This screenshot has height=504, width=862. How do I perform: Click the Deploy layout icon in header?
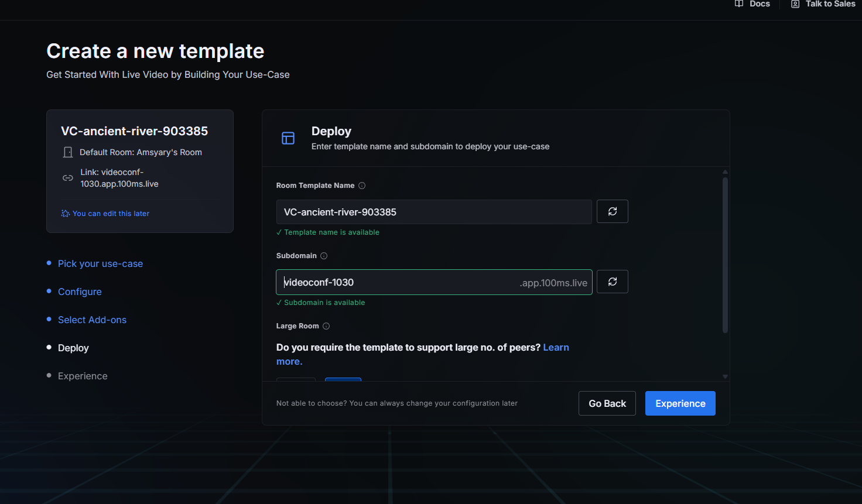pyautogui.click(x=288, y=138)
